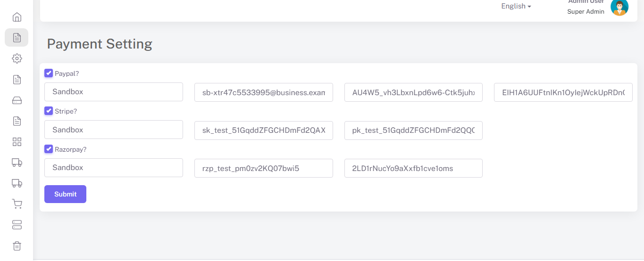Open the shopping cart icon in sidebar

[17, 204]
